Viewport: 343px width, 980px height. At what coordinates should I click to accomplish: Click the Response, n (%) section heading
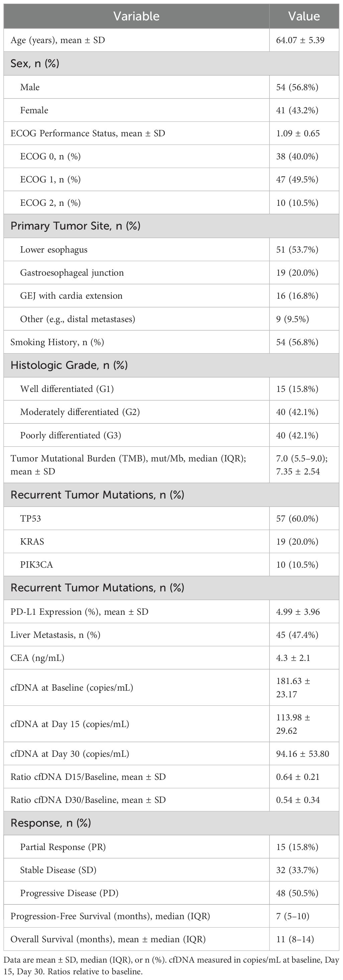coord(50,823)
